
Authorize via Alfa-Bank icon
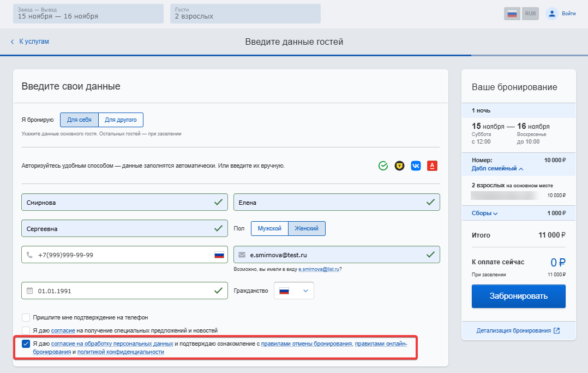pyautogui.click(x=433, y=165)
